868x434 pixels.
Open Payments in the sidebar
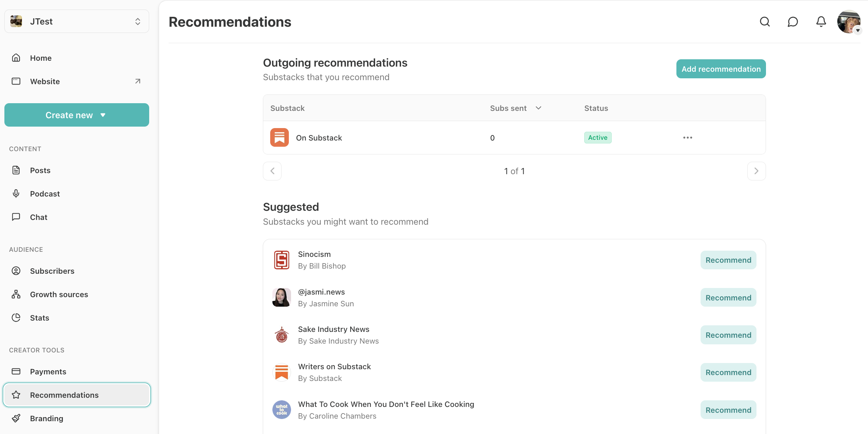point(48,371)
